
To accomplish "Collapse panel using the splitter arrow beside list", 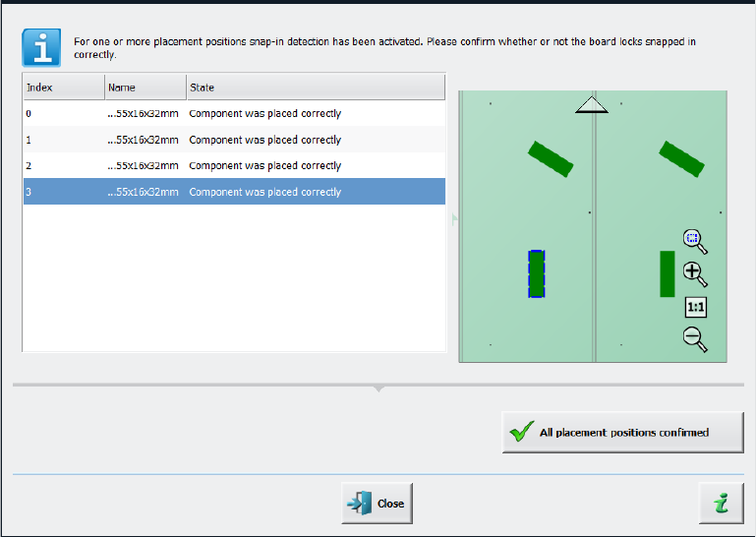I will (x=453, y=219).
